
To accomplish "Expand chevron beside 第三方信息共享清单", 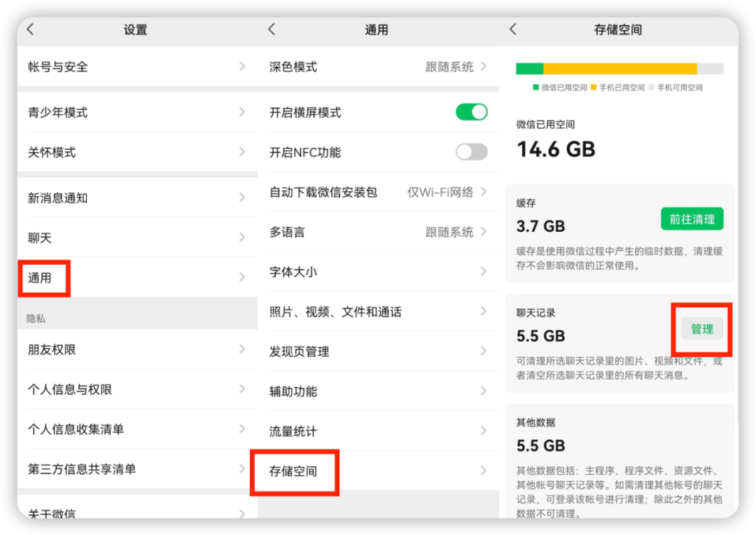I will pyautogui.click(x=242, y=468).
